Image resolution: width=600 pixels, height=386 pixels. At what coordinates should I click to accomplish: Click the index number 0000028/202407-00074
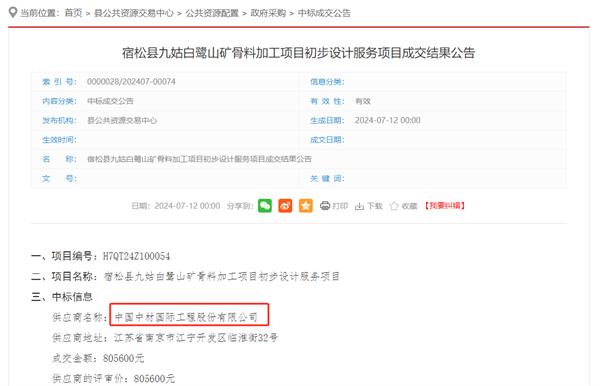click(x=131, y=81)
